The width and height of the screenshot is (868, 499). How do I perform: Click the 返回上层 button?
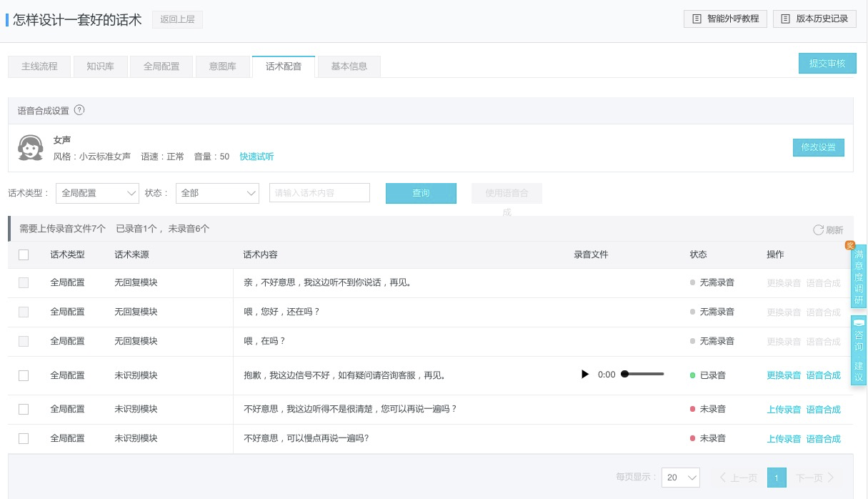(177, 19)
